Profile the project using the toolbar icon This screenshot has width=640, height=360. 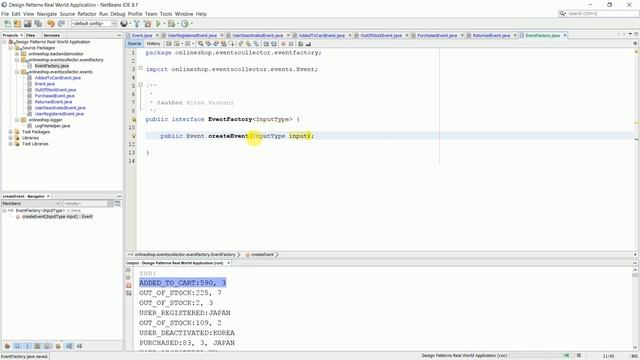click(185, 24)
